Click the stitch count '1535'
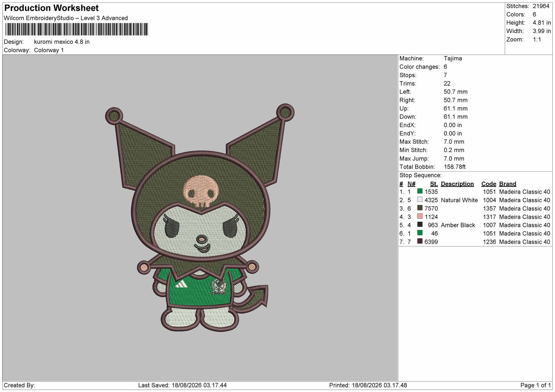 tap(431, 192)
